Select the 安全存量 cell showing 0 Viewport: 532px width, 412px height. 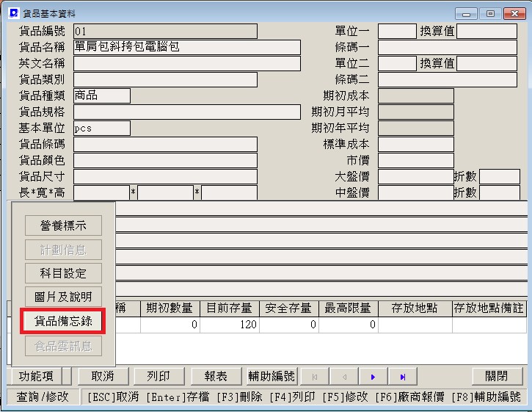coord(288,325)
